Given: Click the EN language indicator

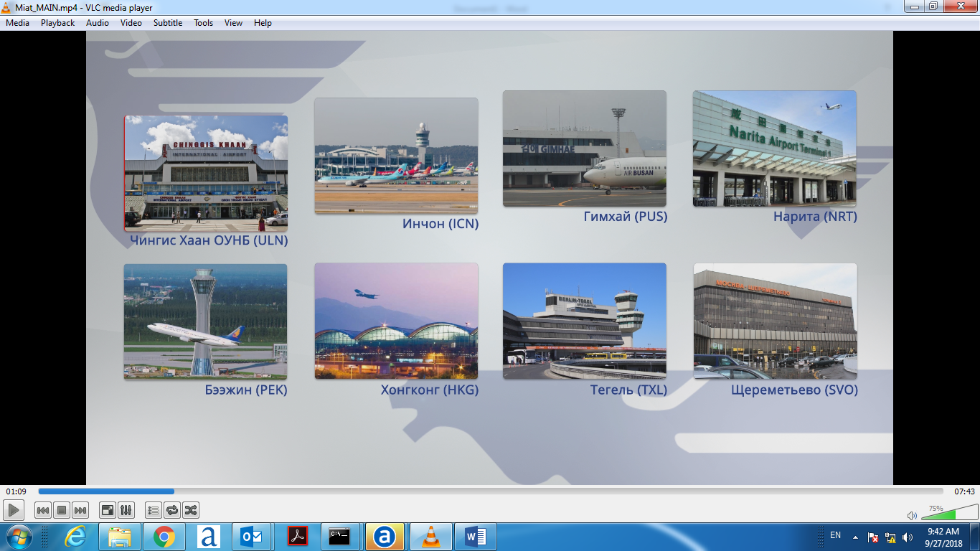Looking at the screenshot, I should [835, 535].
